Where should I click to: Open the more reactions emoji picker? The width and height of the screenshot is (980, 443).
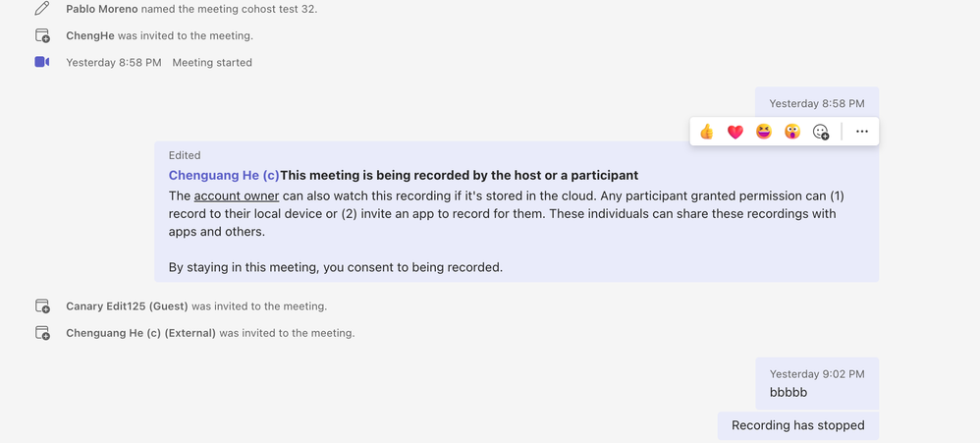pyautogui.click(x=821, y=132)
